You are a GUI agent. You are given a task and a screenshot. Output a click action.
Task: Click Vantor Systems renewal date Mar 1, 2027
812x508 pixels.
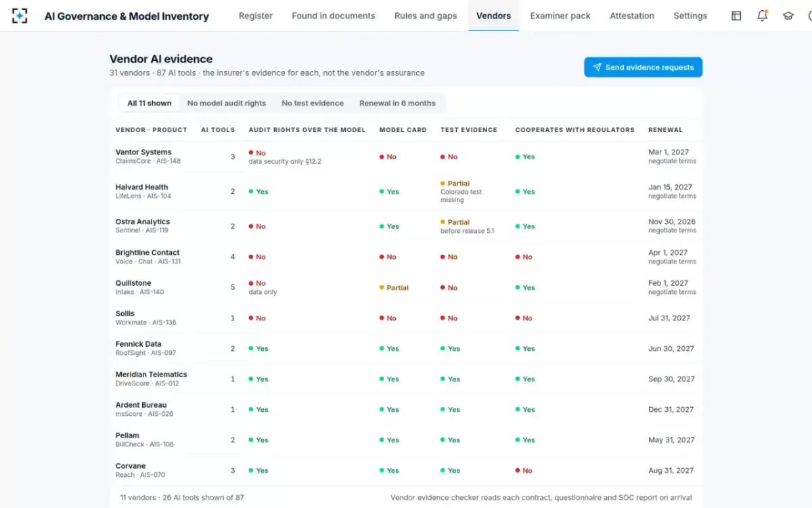pos(668,152)
